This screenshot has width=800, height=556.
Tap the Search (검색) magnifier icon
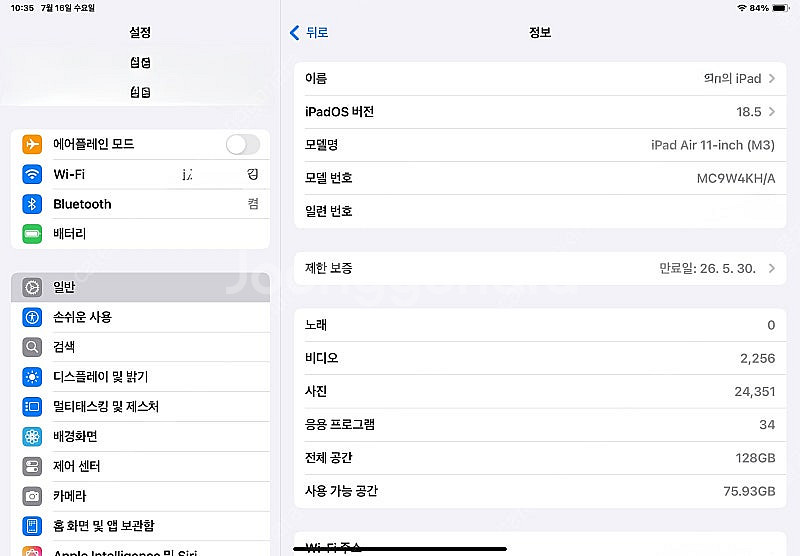[x=32, y=347]
